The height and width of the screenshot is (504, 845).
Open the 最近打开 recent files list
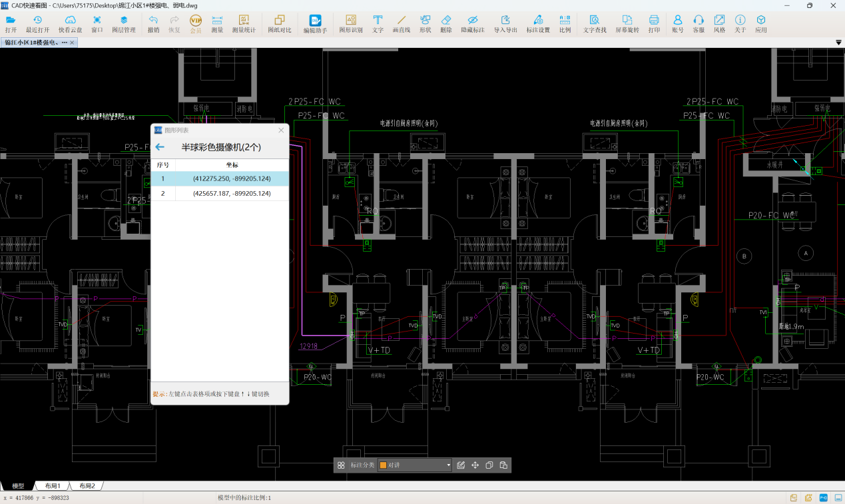click(38, 25)
